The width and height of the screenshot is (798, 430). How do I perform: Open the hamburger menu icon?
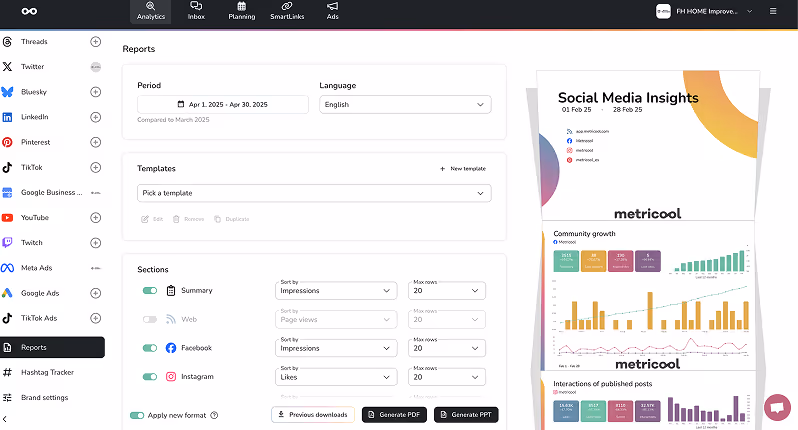point(773,11)
